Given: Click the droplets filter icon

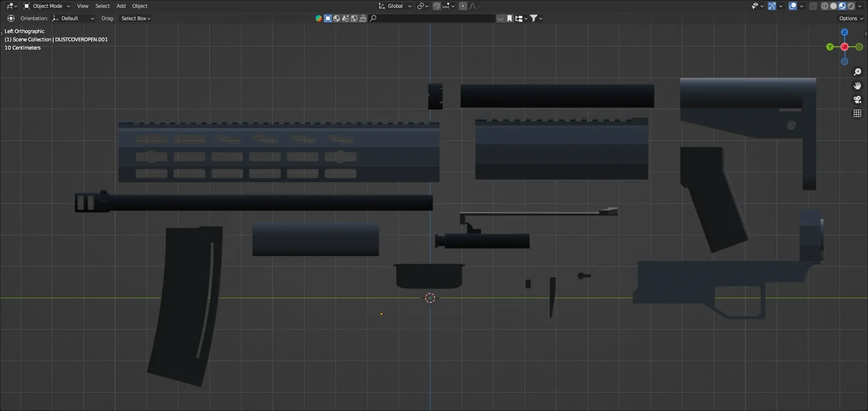Looking at the screenshot, I should [345, 18].
